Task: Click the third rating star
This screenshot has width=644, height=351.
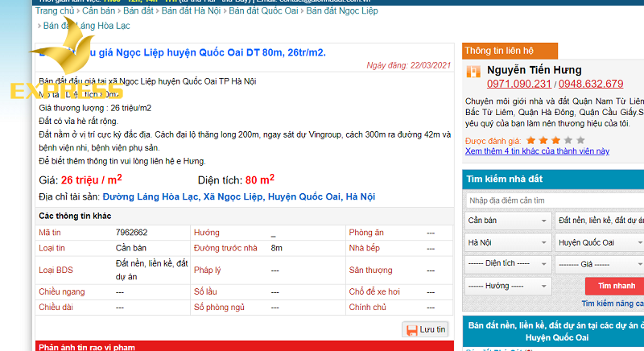Action: pyautogui.click(x=556, y=140)
